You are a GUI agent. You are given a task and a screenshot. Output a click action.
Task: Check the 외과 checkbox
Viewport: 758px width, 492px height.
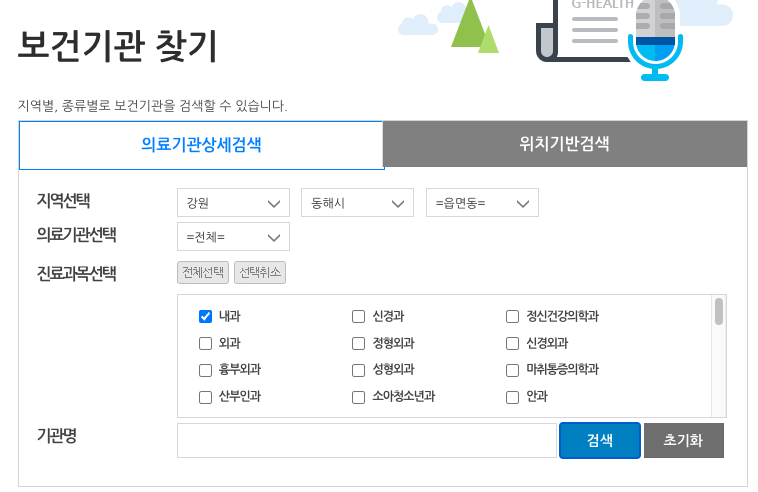(205, 344)
